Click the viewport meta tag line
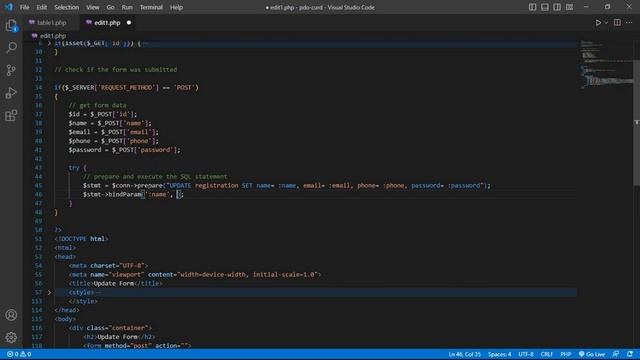 point(195,275)
